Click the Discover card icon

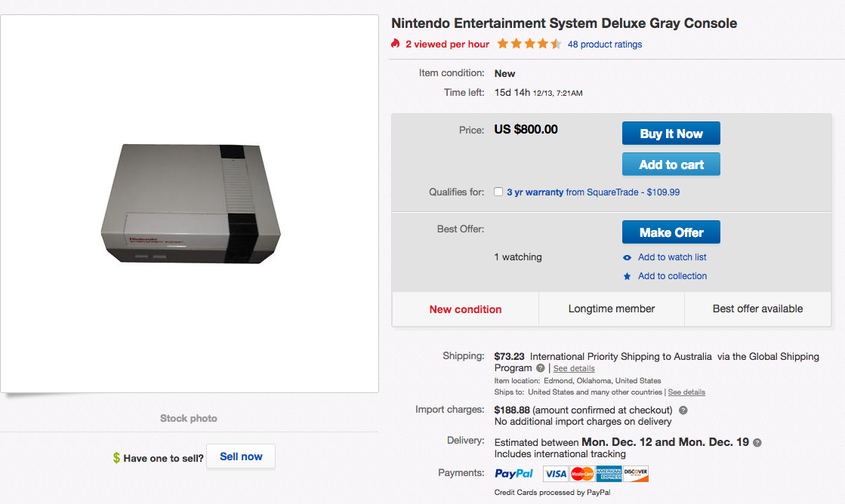tap(636, 474)
